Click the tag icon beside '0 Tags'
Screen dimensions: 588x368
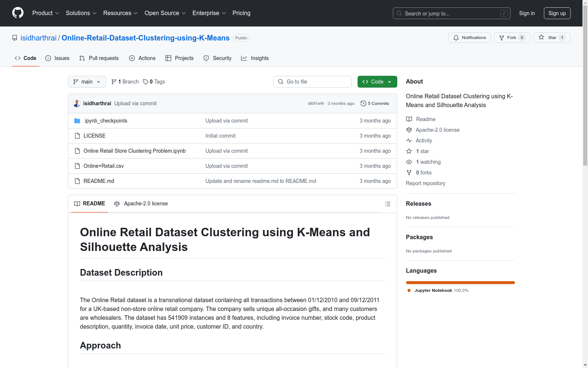click(x=146, y=82)
